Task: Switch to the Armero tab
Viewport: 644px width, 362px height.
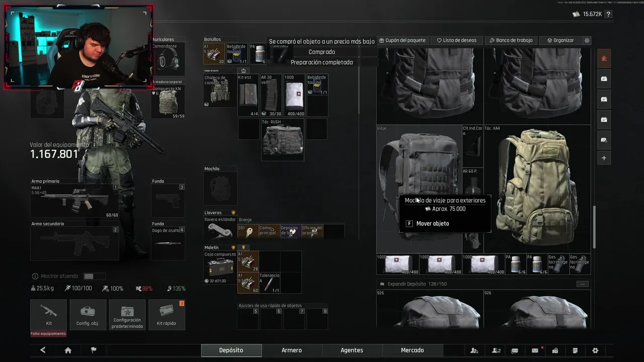Action: coord(292,350)
